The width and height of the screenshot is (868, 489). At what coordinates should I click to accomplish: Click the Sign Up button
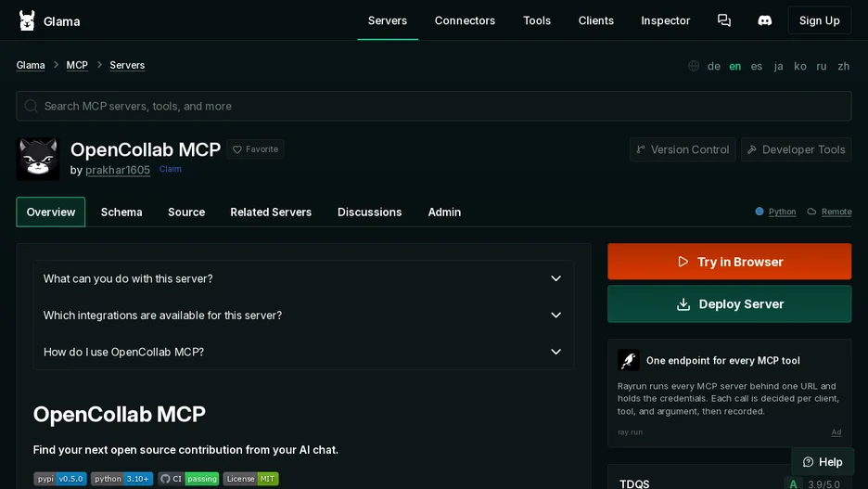click(819, 20)
